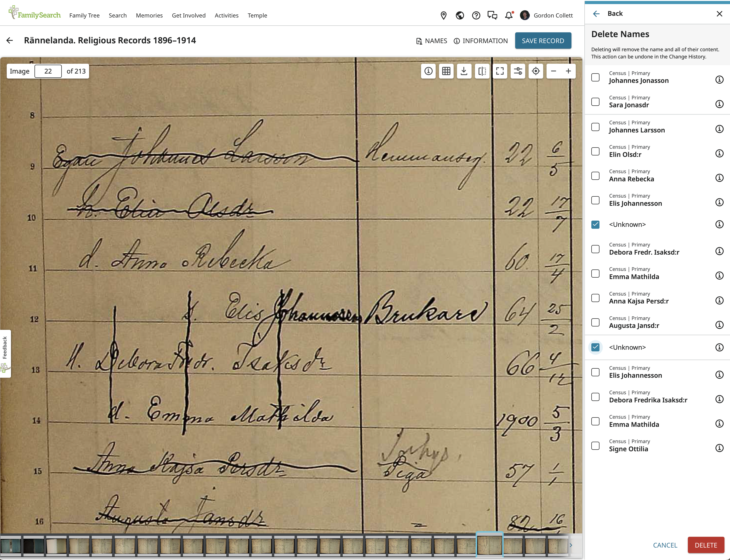730x560 pixels.
Task: Click the SAVE RECORD button
Action: click(x=543, y=41)
